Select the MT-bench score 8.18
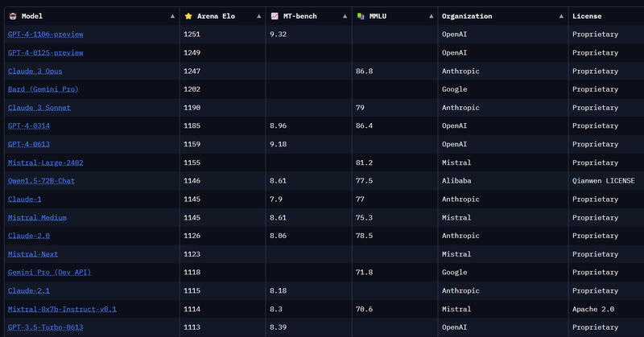This screenshot has width=644, height=337. coord(278,291)
